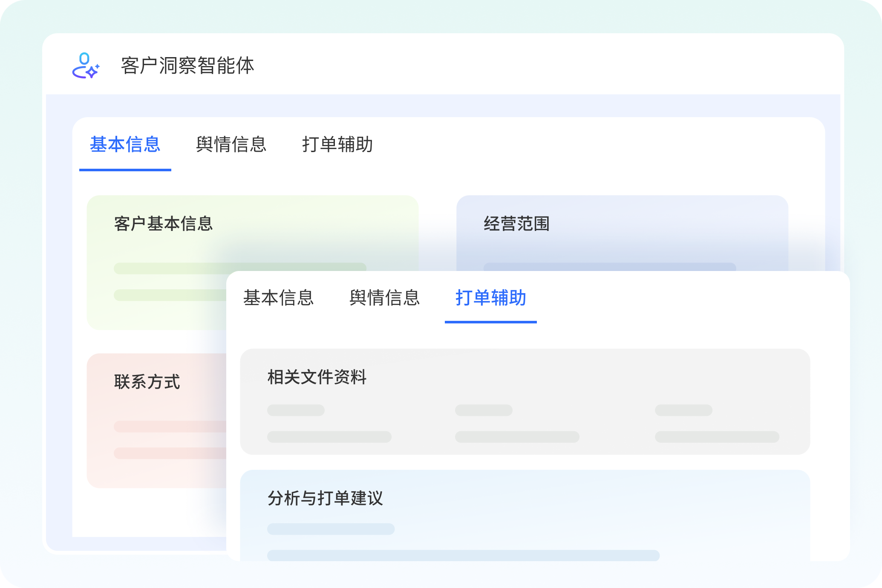Click first placeholder line in 联系方式 card
This screenshot has height=588, width=882.
pos(170,427)
